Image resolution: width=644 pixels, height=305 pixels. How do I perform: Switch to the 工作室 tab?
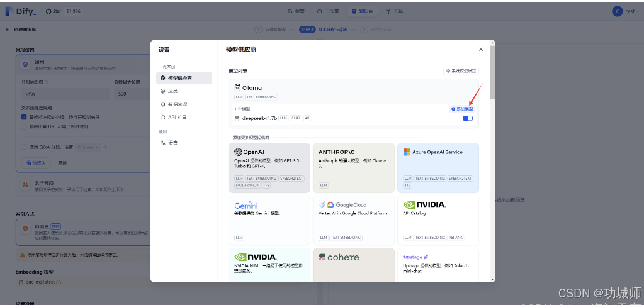pyautogui.click(x=328, y=11)
